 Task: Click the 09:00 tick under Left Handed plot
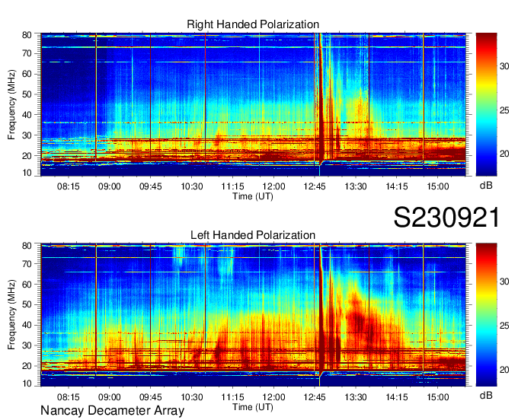(110, 397)
